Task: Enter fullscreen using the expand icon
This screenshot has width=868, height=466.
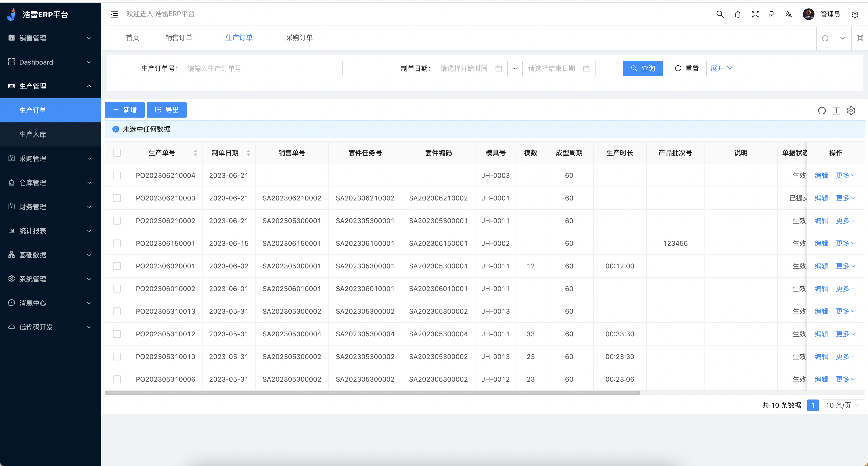Action: pos(755,14)
